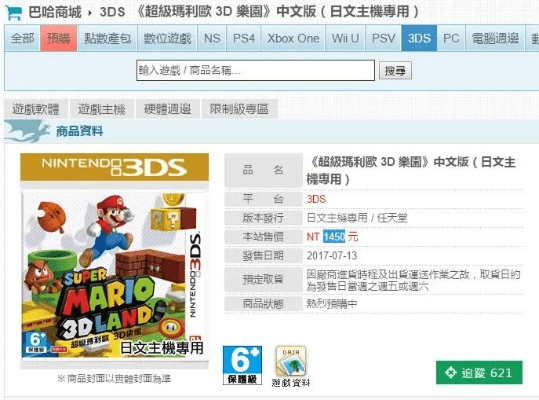The height and width of the screenshot is (400, 539).
Task: Switch to the Wii U tab
Action: pyautogui.click(x=345, y=38)
